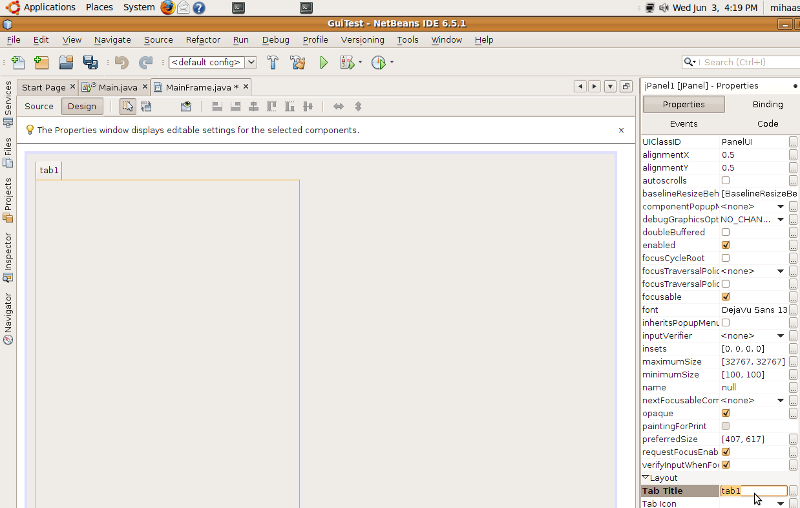Launch Firefox from the top panel
800x508 pixels.
(x=167, y=7)
